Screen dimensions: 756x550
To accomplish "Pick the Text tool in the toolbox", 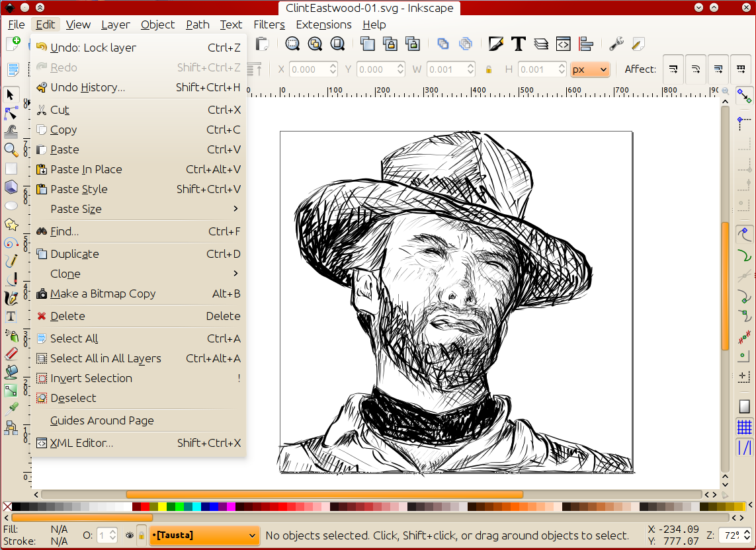I will tap(11, 317).
